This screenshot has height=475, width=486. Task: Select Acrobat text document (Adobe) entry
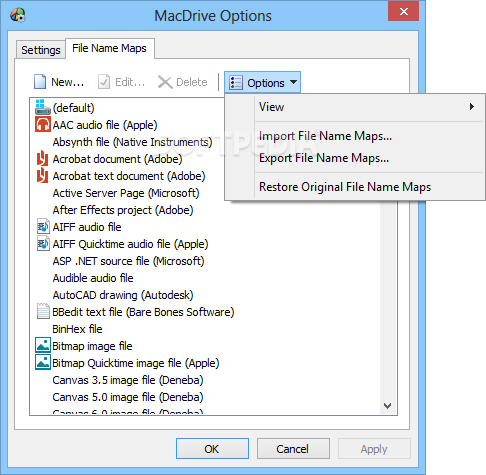click(x=129, y=176)
